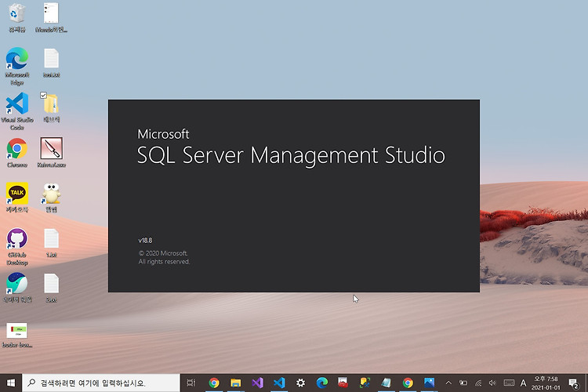Viewport: 588px width, 392px height.
Task: Click the © 2020 Microsoft copyright text
Action: tap(163, 253)
